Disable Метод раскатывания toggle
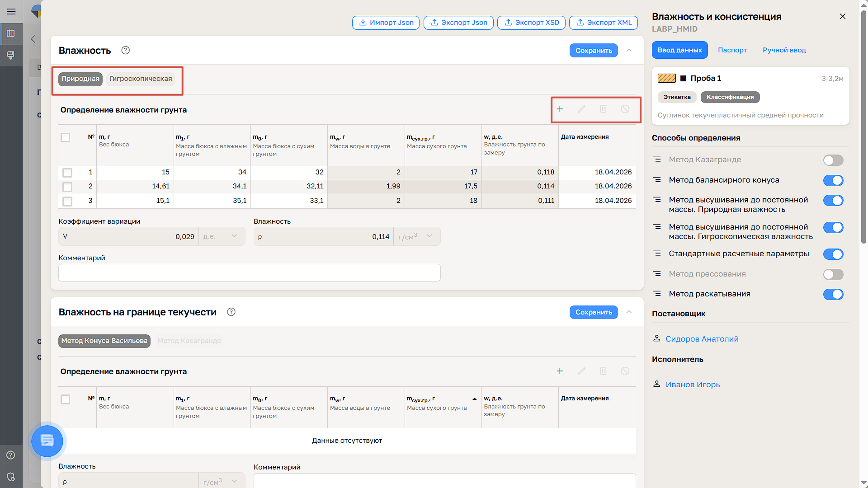This screenshot has width=868, height=488. (x=833, y=294)
